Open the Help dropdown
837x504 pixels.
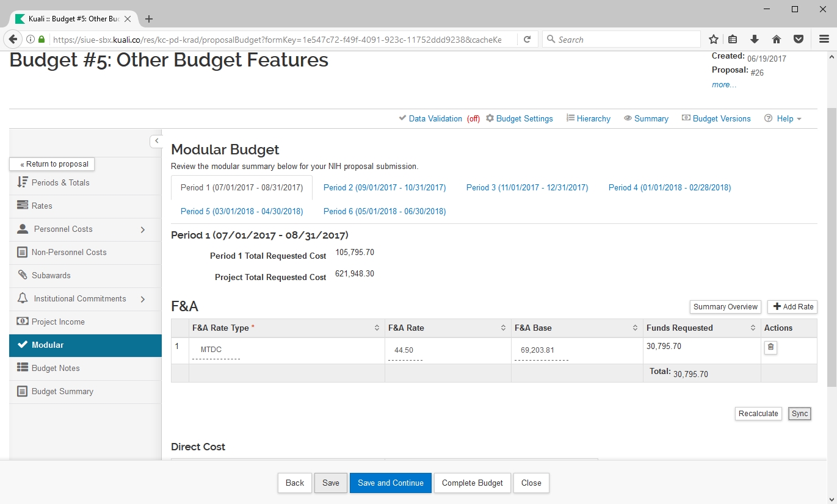pos(783,118)
